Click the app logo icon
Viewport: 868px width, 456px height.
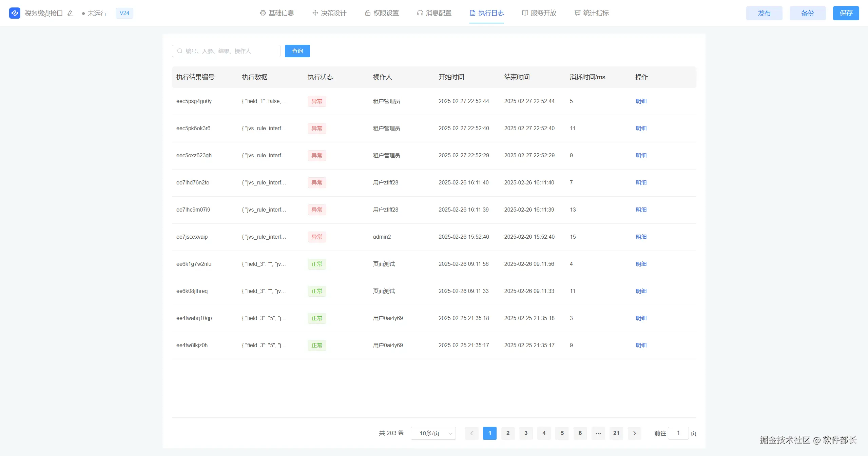(15, 13)
